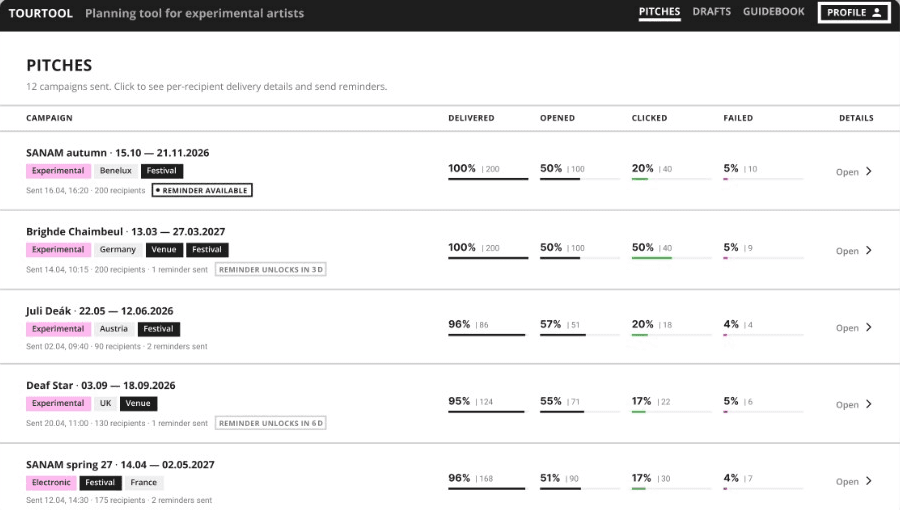Select the France tag
Image resolution: width=900 pixels, height=510 pixels.
pyautogui.click(x=143, y=482)
